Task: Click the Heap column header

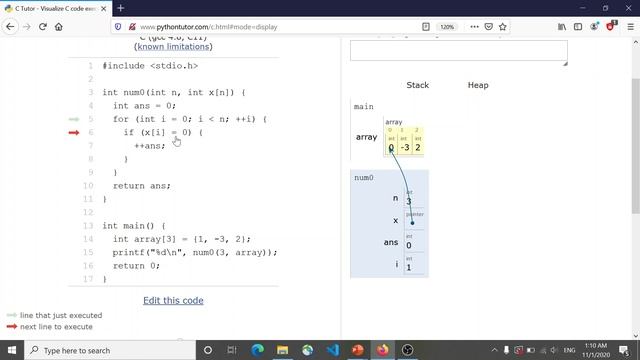Action: click(x=478, y=85)
